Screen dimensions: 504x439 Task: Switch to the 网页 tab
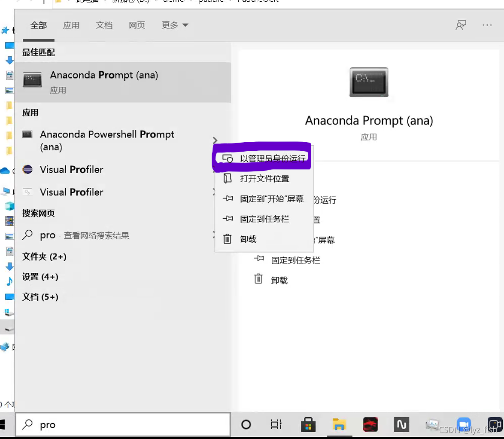(x=137, y=25)
